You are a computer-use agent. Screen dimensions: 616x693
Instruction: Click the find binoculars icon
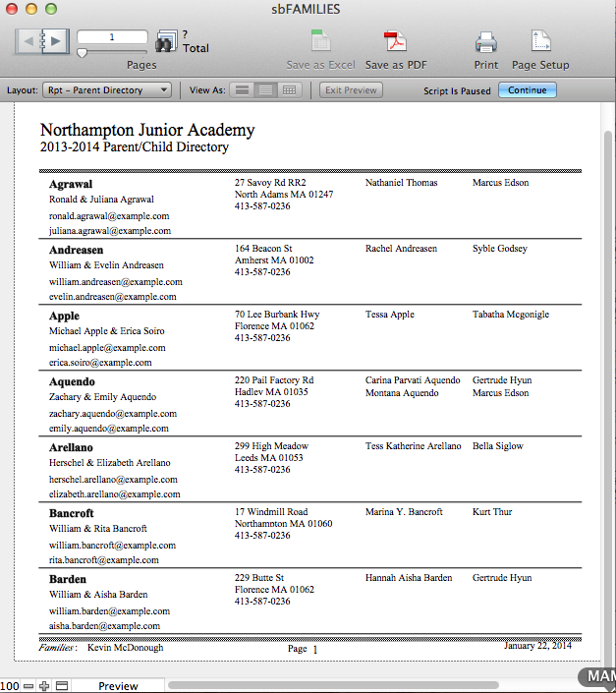166,42
